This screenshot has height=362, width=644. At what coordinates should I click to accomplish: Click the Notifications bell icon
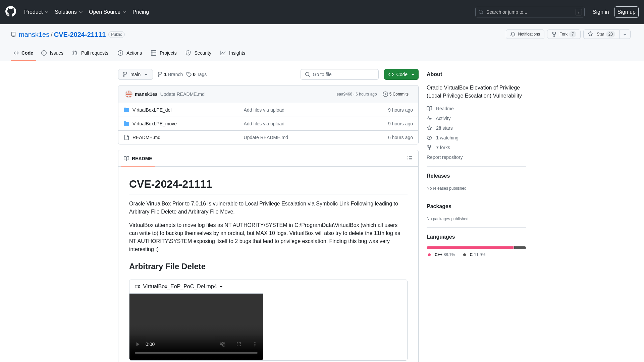514,34
